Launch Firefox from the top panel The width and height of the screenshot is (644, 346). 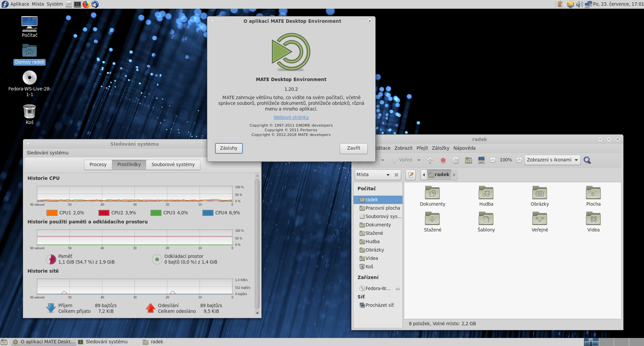pyautogui.click(x=86, y=4)
